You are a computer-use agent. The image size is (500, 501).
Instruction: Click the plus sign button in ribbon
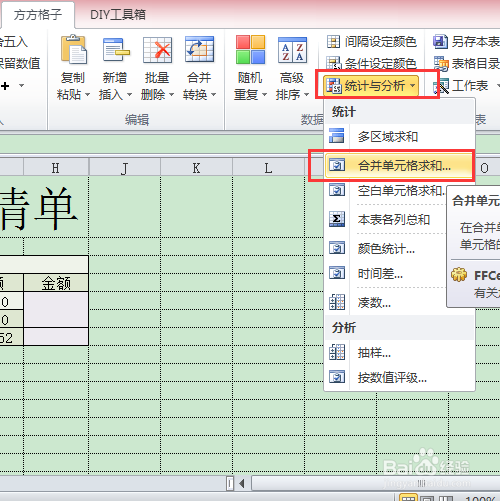[5, 86]
